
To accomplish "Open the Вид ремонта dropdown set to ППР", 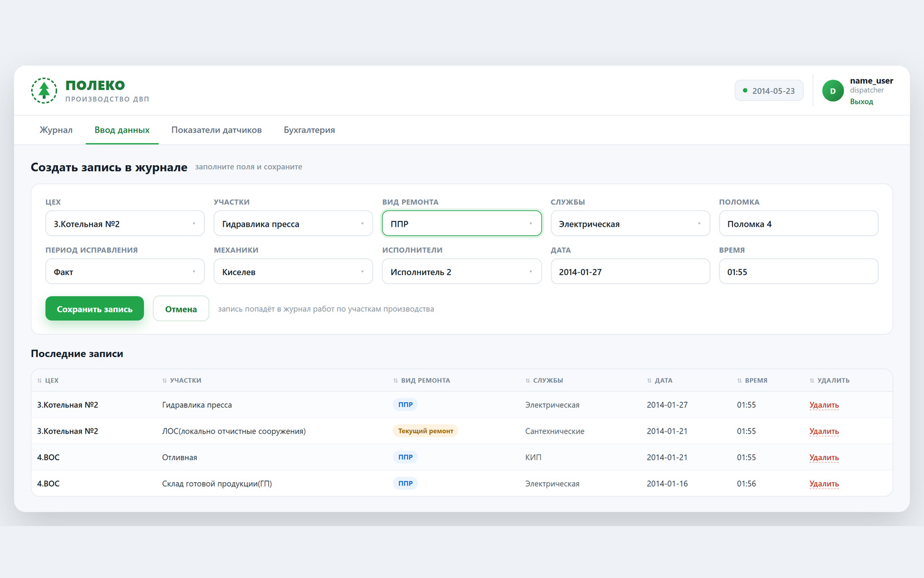I will [x=461, y=224].
